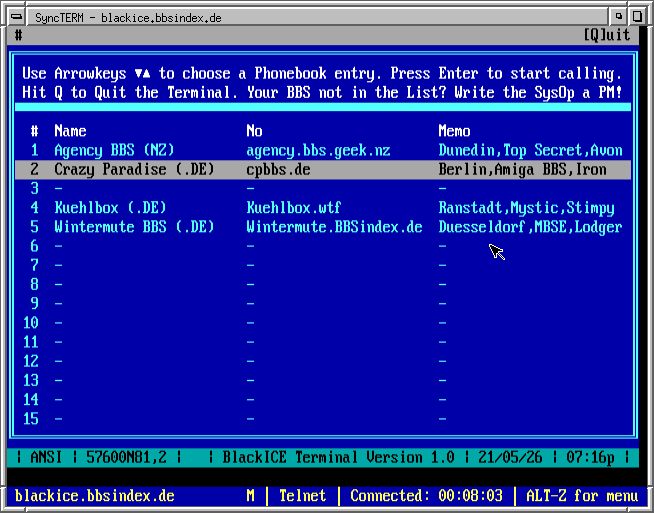Click the M indicator in status bar

250,496
